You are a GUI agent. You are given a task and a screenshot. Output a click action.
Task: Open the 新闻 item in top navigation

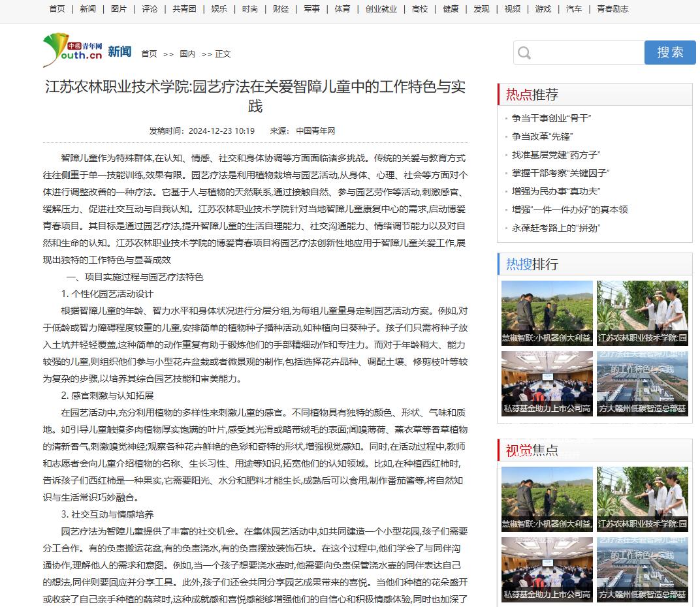coord(87,9)
